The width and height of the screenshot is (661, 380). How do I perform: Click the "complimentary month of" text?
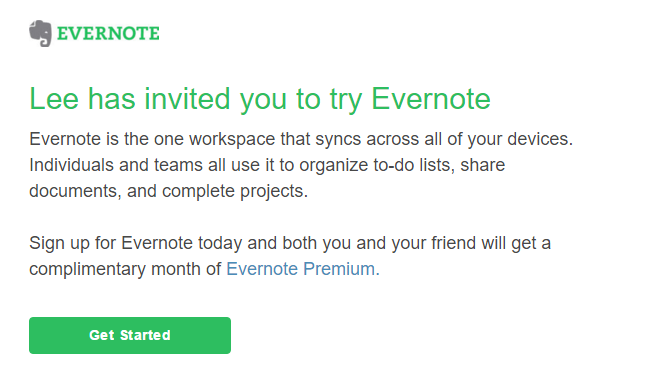click(x=125, y=269)
